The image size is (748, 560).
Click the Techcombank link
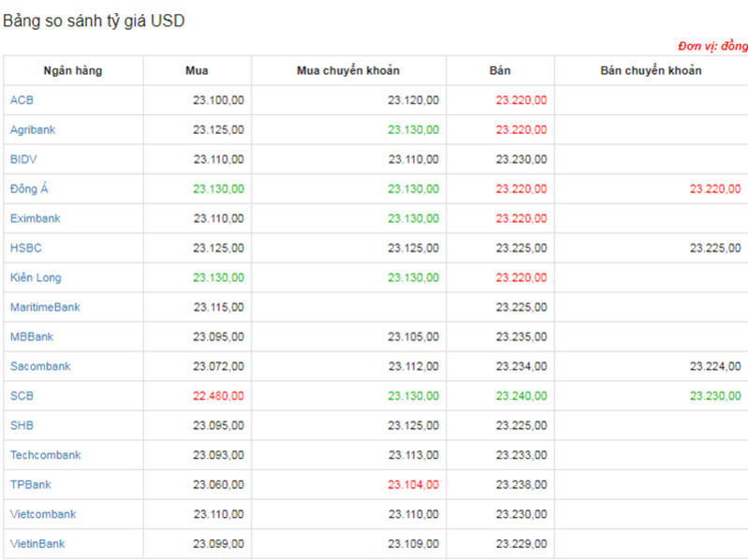[45, 455]
